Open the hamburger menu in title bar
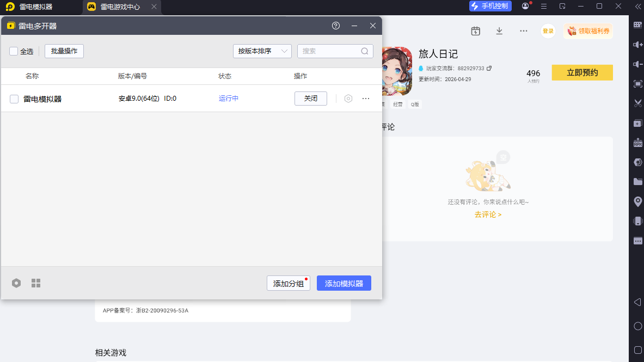The image size is (644, 362). point(544,6)
